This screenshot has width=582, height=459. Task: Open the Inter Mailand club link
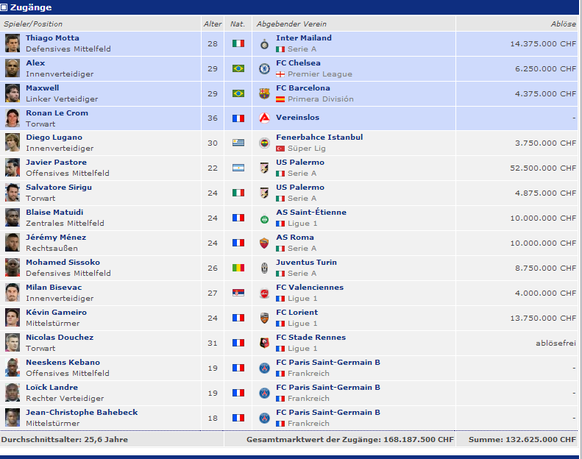(x=304, y=38)
